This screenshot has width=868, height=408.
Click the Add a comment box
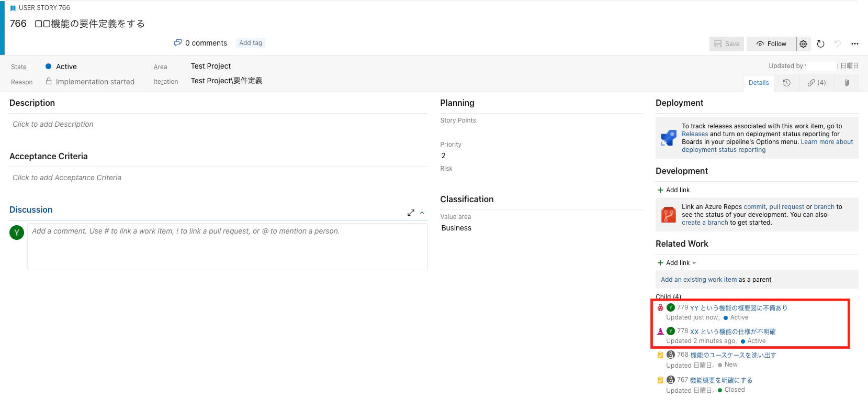coord(228,247)
